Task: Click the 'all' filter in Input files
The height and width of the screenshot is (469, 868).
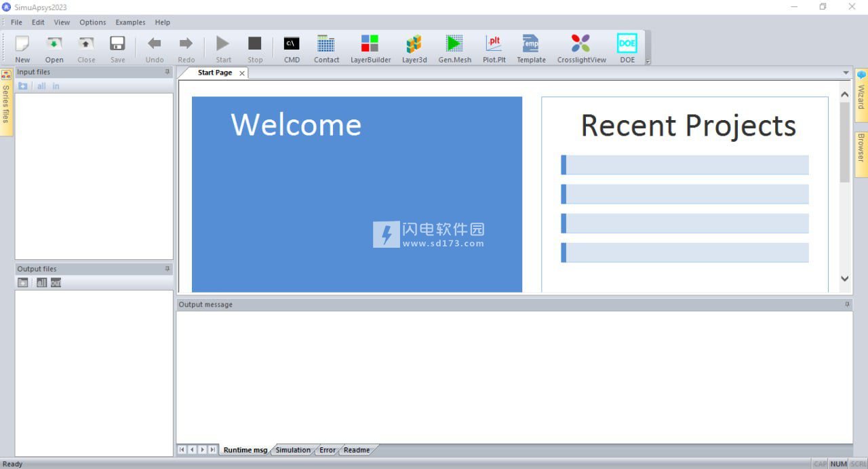Action: tap(41, 86)
